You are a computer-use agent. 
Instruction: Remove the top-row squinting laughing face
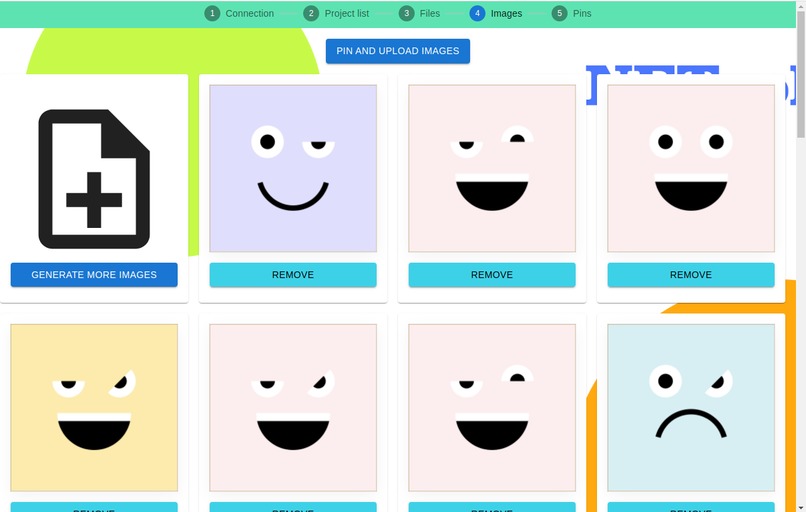click(492, 275)
